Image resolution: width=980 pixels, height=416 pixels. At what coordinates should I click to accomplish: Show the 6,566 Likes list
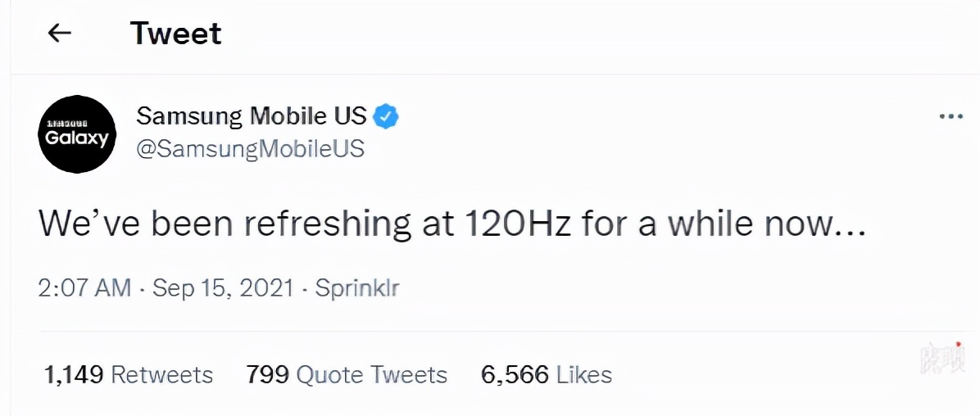547,375
